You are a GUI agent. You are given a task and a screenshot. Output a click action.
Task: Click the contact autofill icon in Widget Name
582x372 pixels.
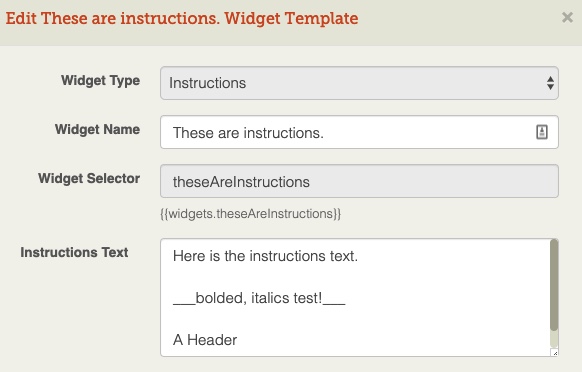[542, 132]
